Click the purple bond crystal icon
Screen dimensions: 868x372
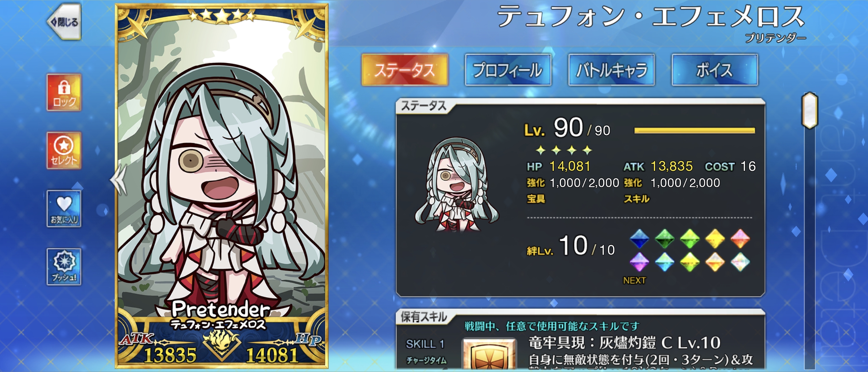click(640, 262)
